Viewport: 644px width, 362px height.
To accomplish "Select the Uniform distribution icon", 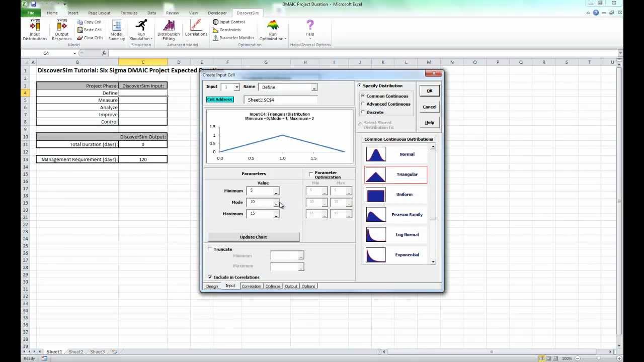I will tap(376, 195).
